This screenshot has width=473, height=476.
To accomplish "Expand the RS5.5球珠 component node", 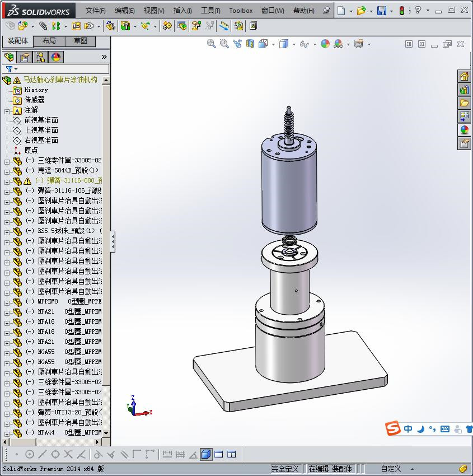I will pos(7,232).
